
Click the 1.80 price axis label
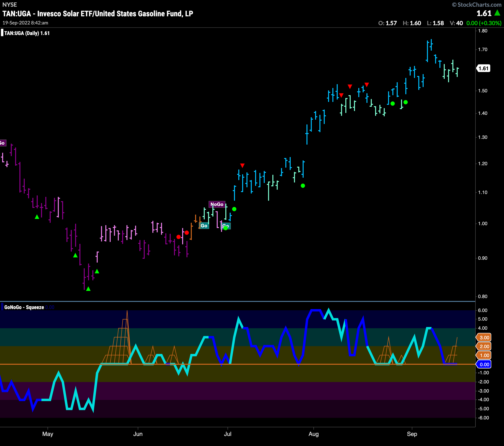click(483, 31)
